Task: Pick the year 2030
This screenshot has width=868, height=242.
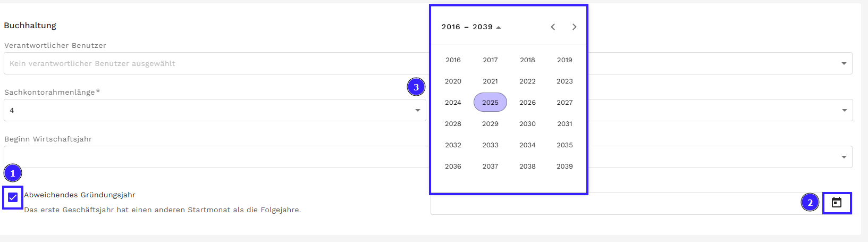Action: coord(527,124)
